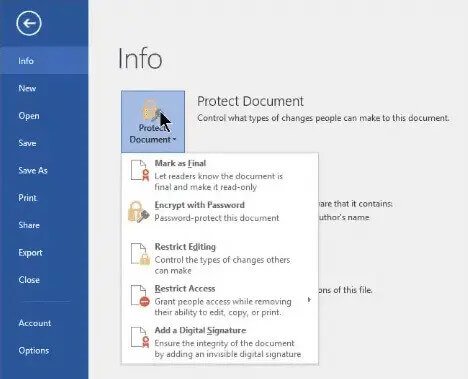This screenshot has width=468, height=379.
Task: Click the Encrypt with Password padlock icon
Action: click(x=138, y=211)
